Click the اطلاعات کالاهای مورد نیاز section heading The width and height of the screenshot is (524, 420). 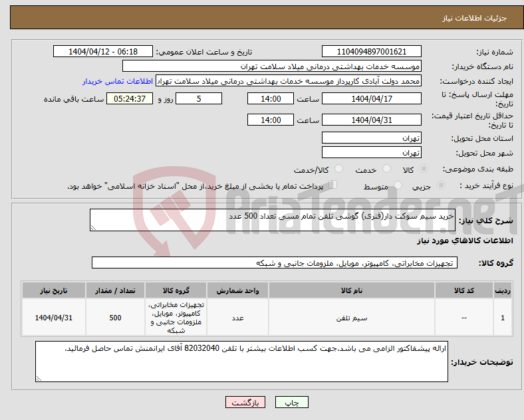coord(465,241)
